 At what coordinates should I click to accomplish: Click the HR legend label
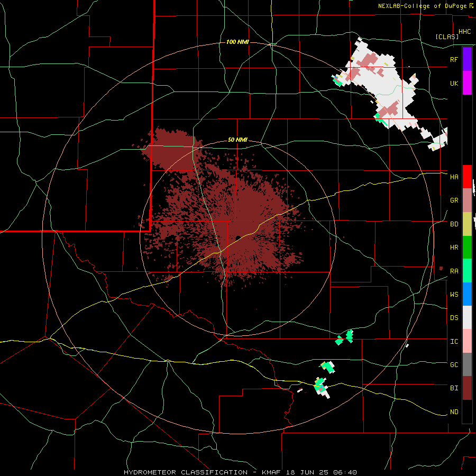[454, 248]
